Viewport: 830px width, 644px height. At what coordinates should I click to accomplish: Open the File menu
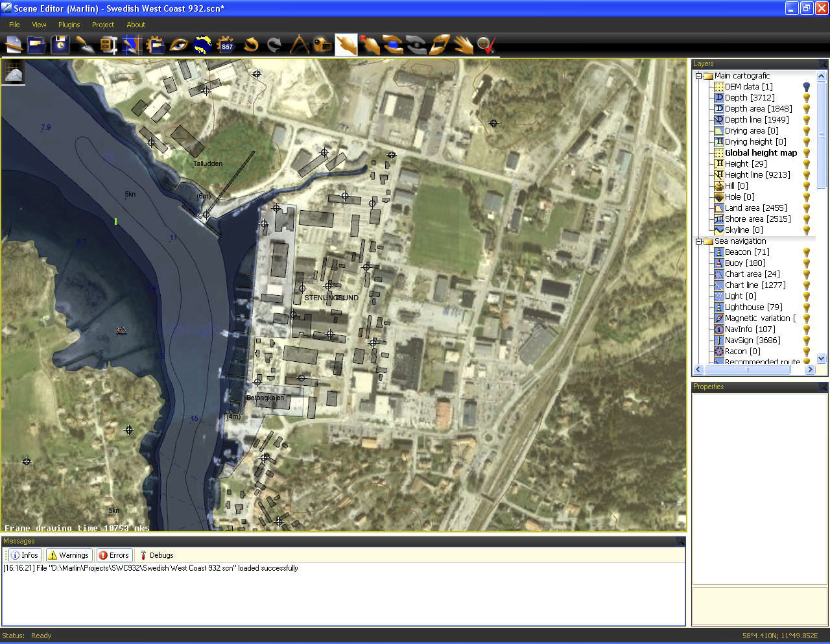[14, 25]
